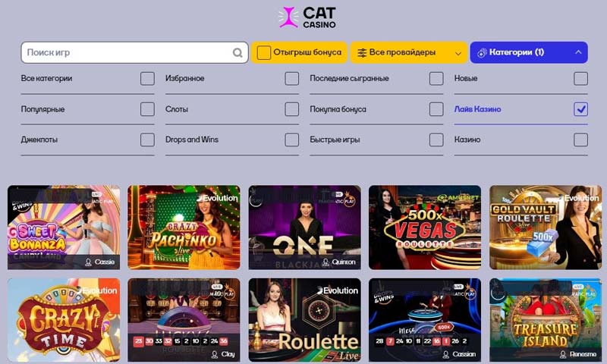Uncheck the Лайв Казино checkbox
This screenshot has width=607, height=364.
tap(580, 109)
